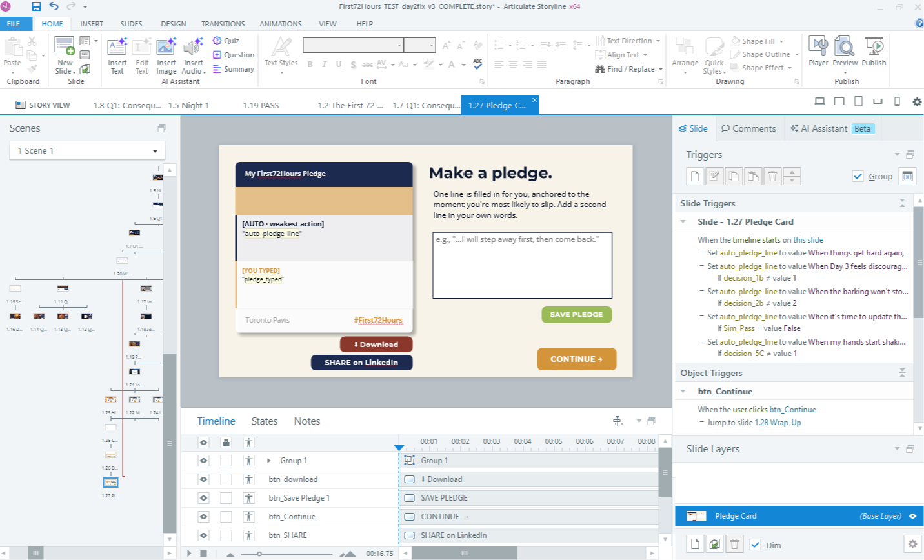The width and height of the screenshot is (924, 560).
Task: Hide btn_download on the timeline
Action: (x=203, y=479)
